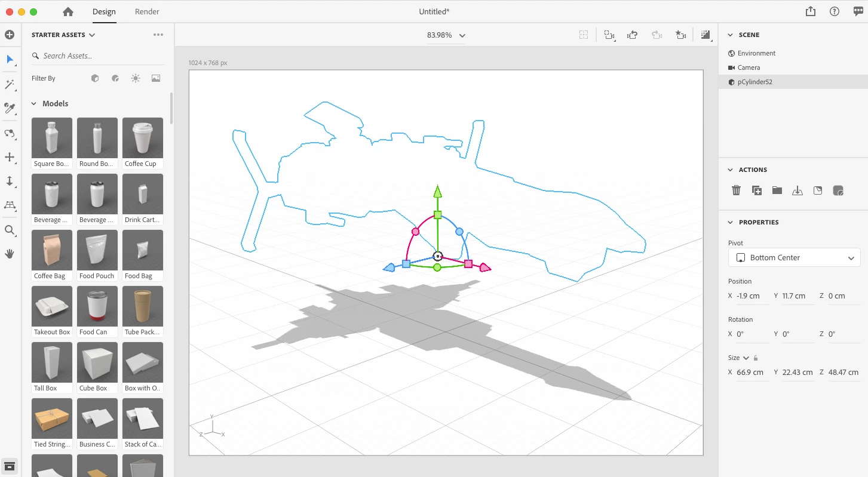Toggle the Lights filter icon
Viewport: 868px width, 477px height.
pos(136,78)
